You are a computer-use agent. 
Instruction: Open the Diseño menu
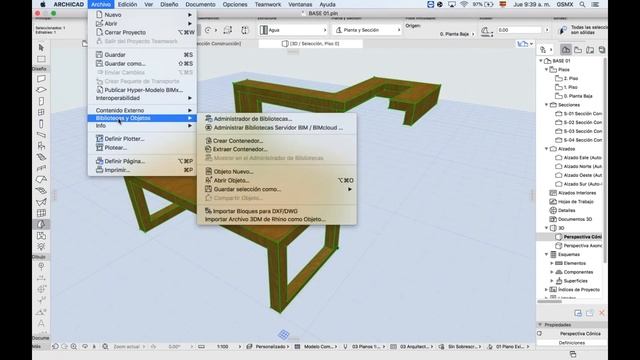[x=169, y=4]
